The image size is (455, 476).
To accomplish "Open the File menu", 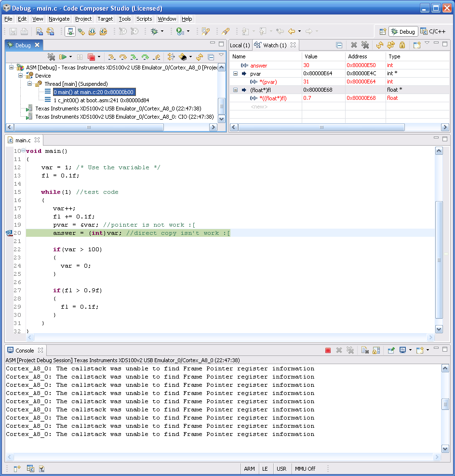I will pyautogui.click(x=8, y=19).
